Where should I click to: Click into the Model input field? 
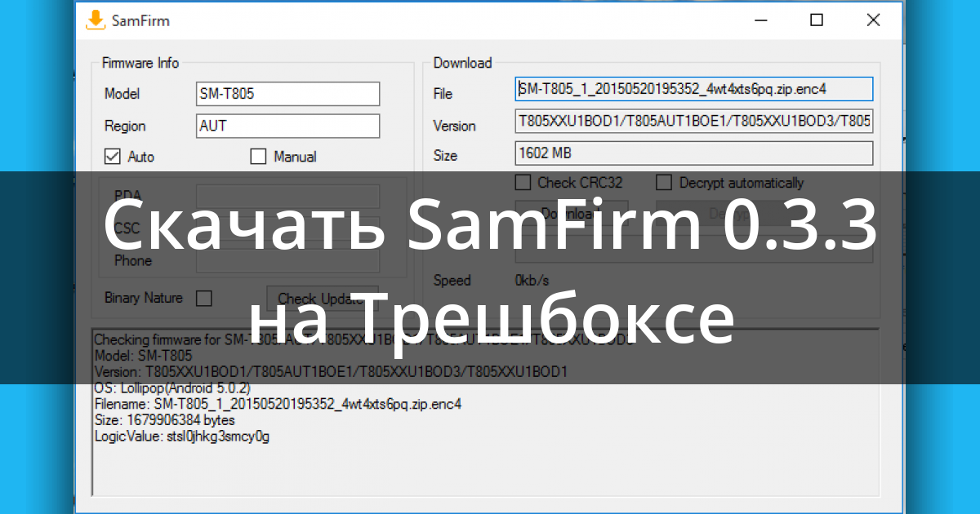tap(288, 94)
